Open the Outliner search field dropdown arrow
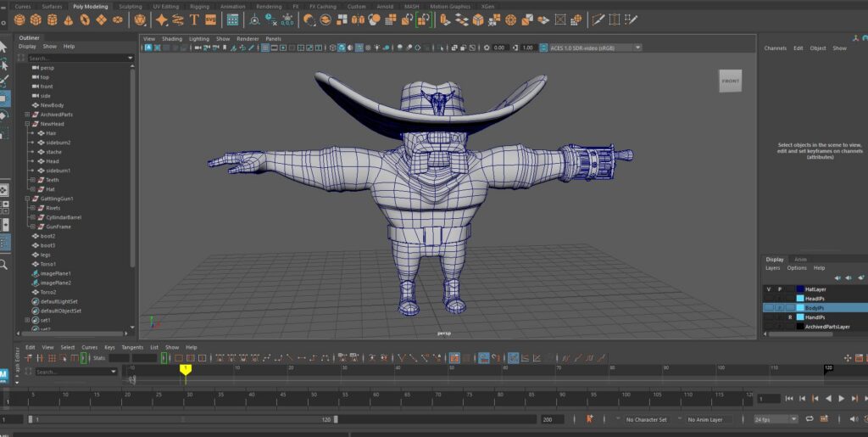The width and height of the screenshot is (868, 437). pos(130,59)
